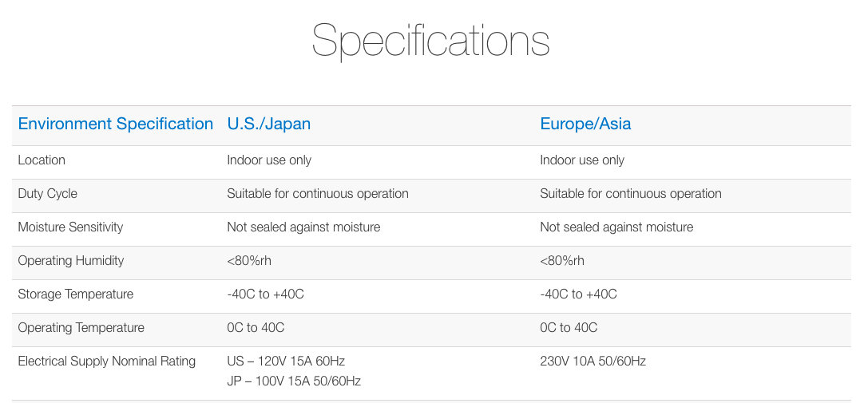
Task: Select Europe/Asia '0C to 40C' value
Action: [569, 328]
